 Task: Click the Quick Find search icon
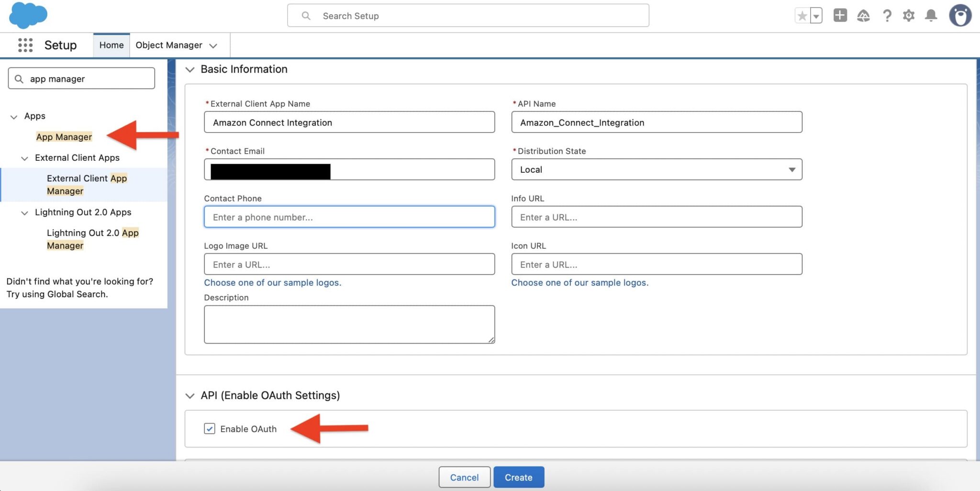[x=19, y=78]
